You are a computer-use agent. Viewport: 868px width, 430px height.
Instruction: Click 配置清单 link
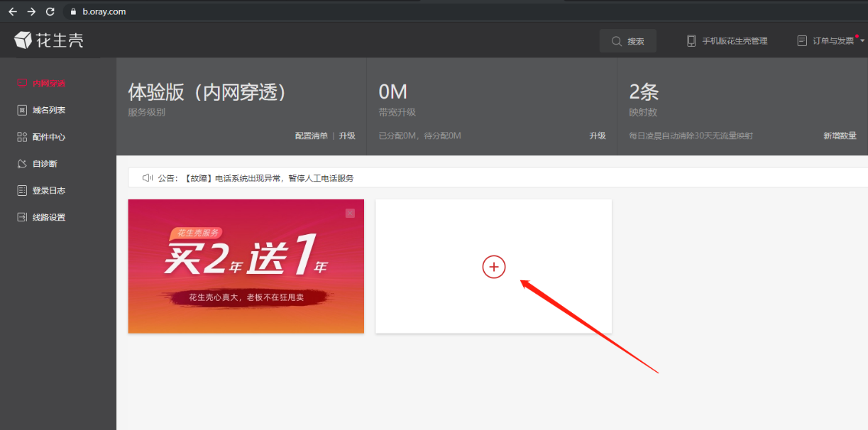tap(312, 136)
